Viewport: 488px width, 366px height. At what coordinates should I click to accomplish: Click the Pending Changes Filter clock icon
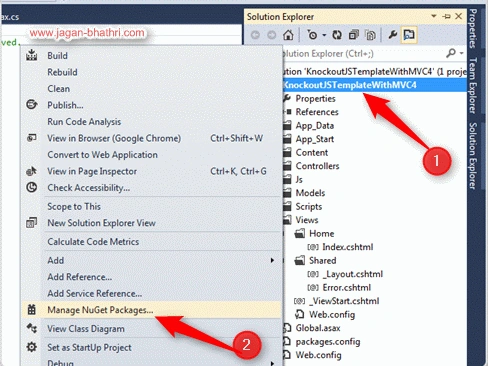[x=312, y=35]
